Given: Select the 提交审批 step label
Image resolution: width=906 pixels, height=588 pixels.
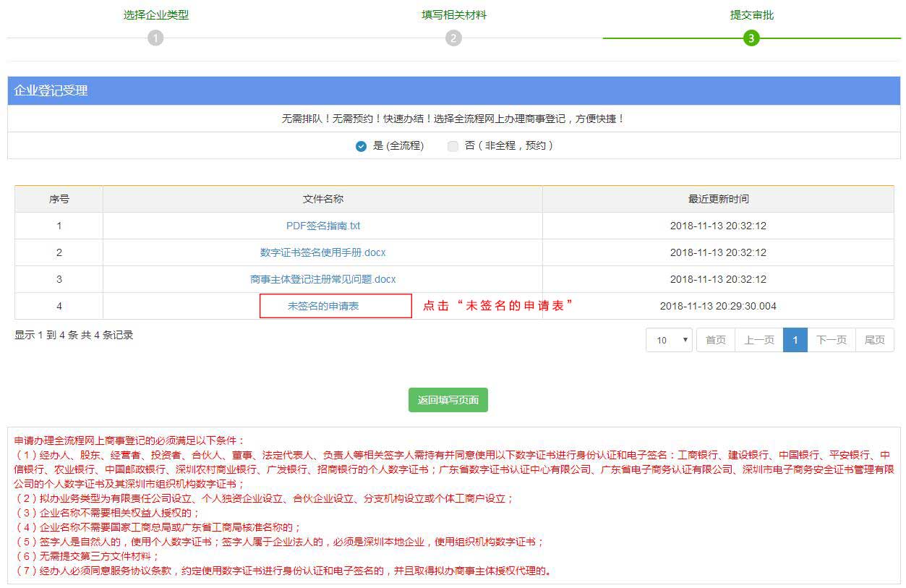Looking at the screenshot, I should pos(752,15).
